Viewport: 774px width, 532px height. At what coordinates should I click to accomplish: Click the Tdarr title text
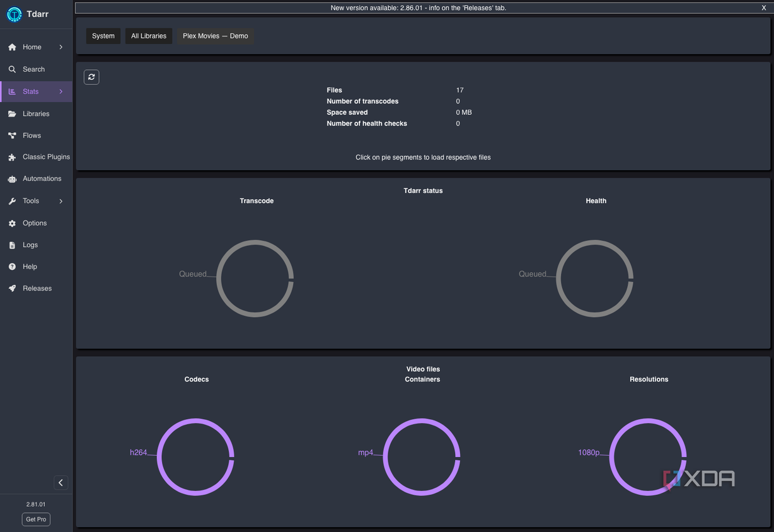(x=38, y=14)
